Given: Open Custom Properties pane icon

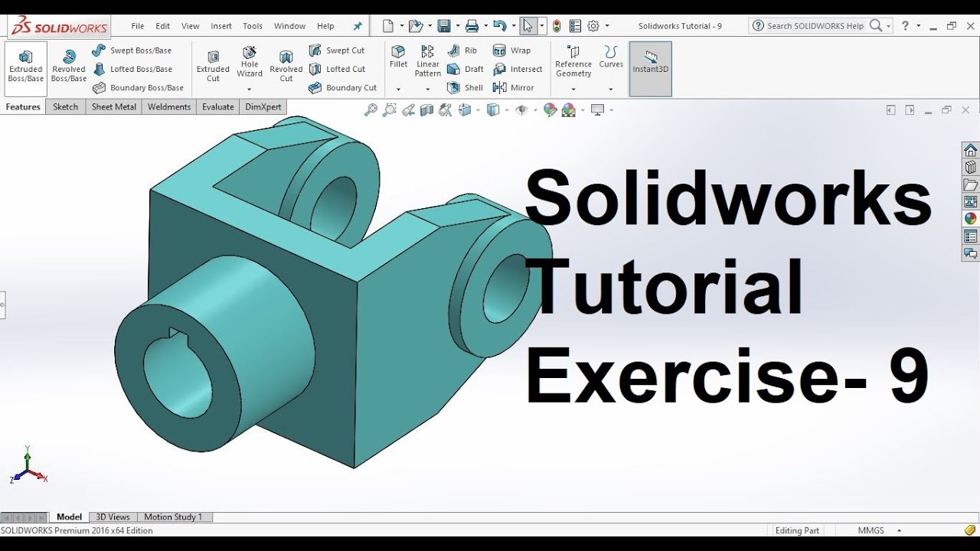Looking at the screenshot, I should [x=970, y=236].
